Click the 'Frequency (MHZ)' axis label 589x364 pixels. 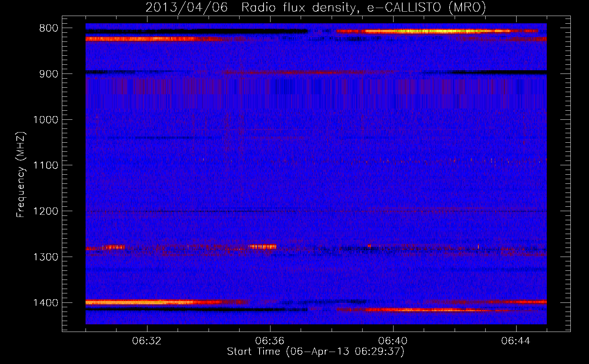(x=21, y=175)
